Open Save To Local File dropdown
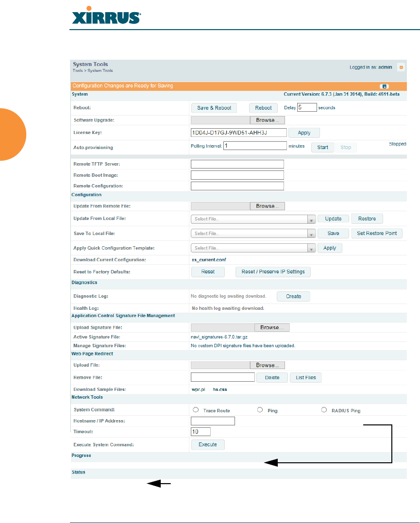This screenshot has height=523, width=420. (253, 234)
